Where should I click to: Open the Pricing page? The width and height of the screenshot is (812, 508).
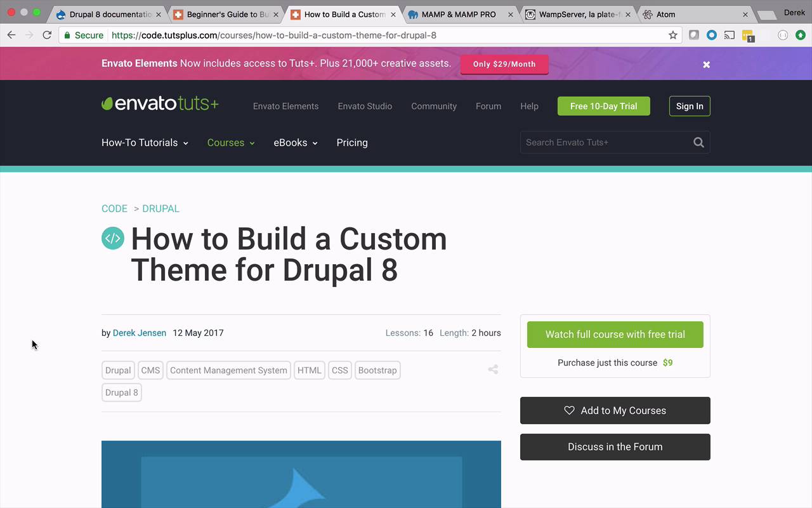[352, 142]
